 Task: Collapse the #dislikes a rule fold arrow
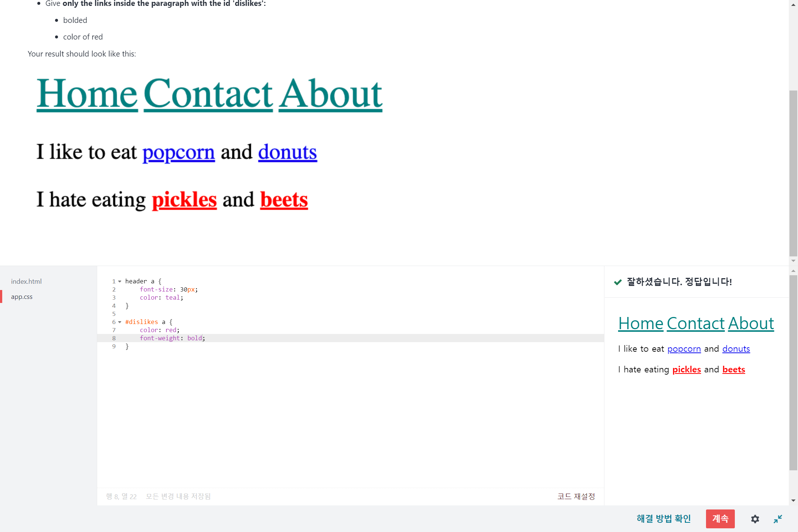(120, 322)
